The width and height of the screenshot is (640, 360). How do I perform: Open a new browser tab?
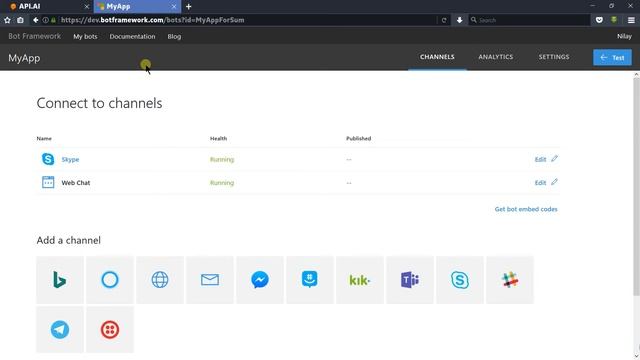[x=189, y=7]
